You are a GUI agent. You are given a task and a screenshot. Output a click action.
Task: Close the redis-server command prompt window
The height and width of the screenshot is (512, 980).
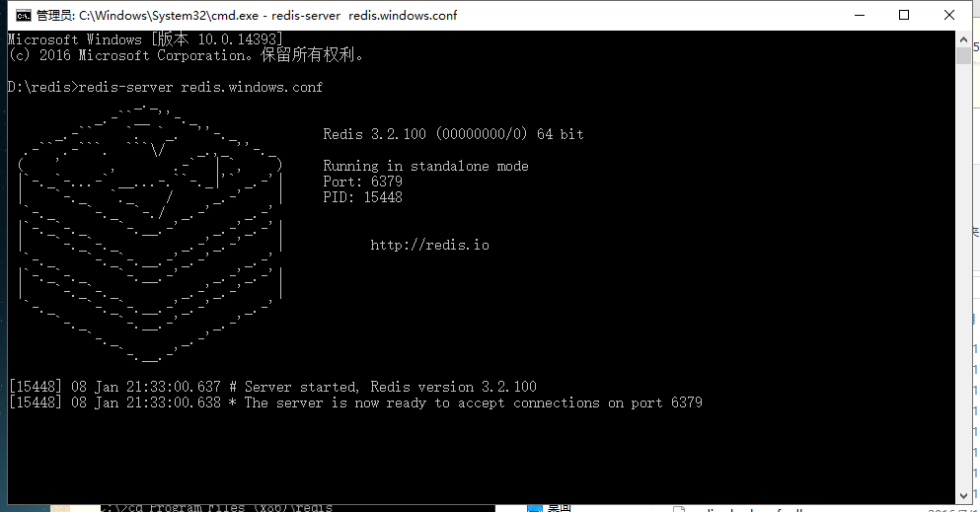coord(948,15)
